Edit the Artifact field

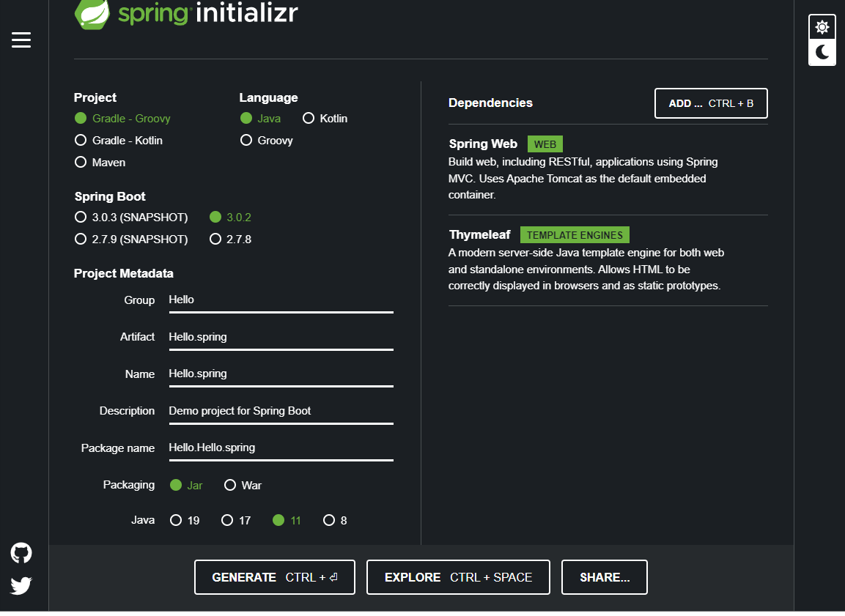click(281, 338)
